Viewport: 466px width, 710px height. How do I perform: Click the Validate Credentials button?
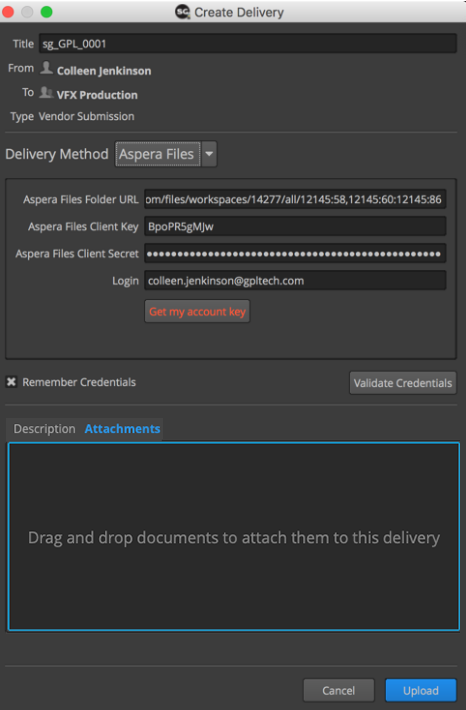click(403, 383)
